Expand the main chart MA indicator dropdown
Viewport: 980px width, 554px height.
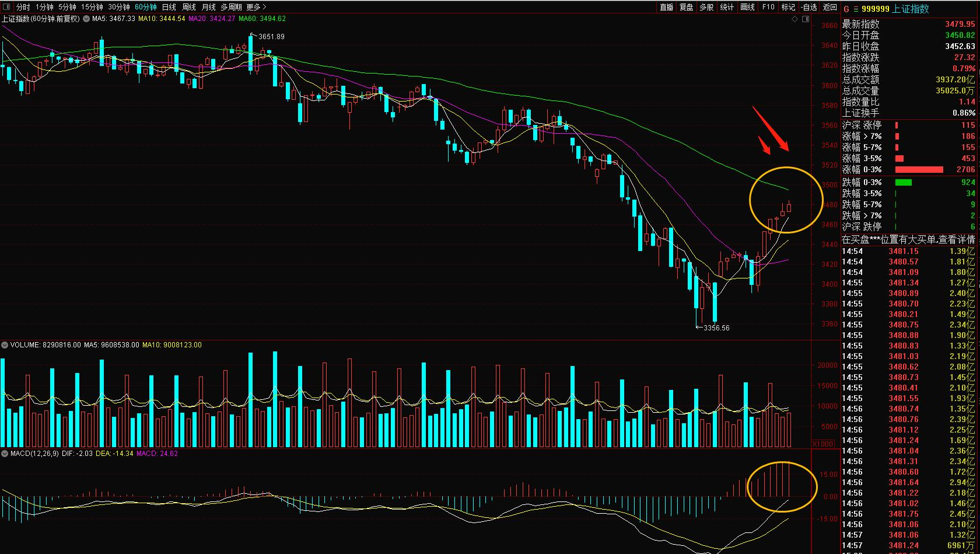86,19
